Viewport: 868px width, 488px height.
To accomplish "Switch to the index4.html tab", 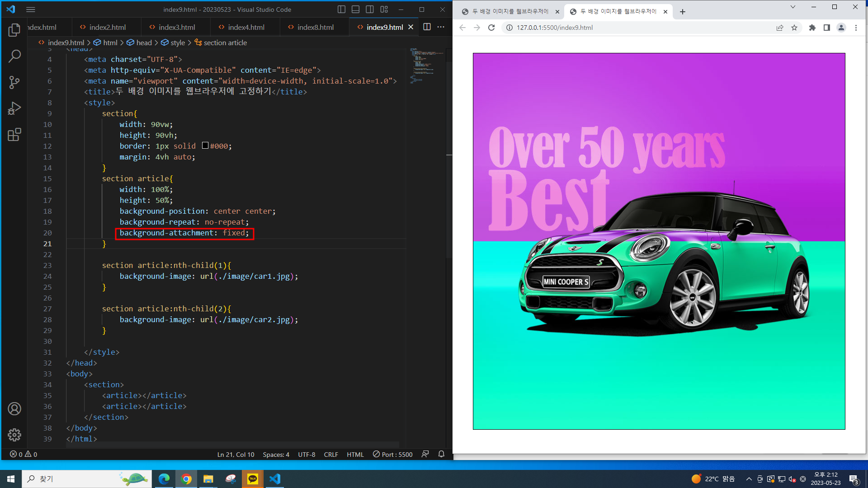I will coord(245,27).
